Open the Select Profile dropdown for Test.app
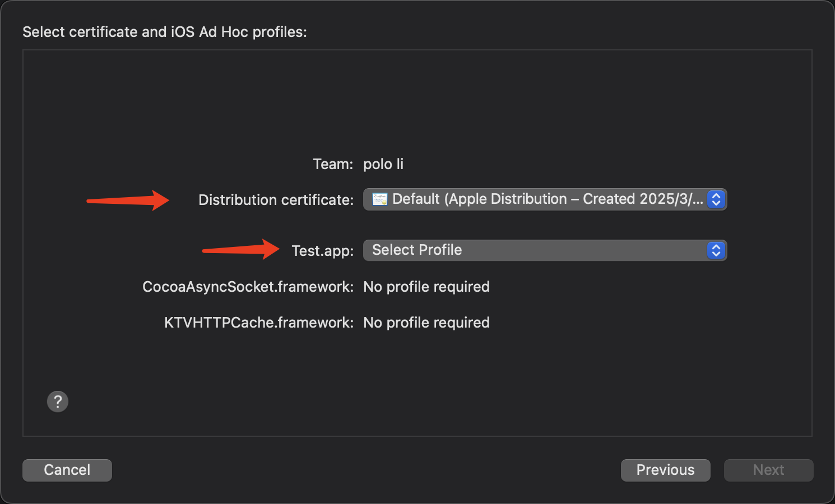Screen dimensions: 835x504 coord(538,250)
